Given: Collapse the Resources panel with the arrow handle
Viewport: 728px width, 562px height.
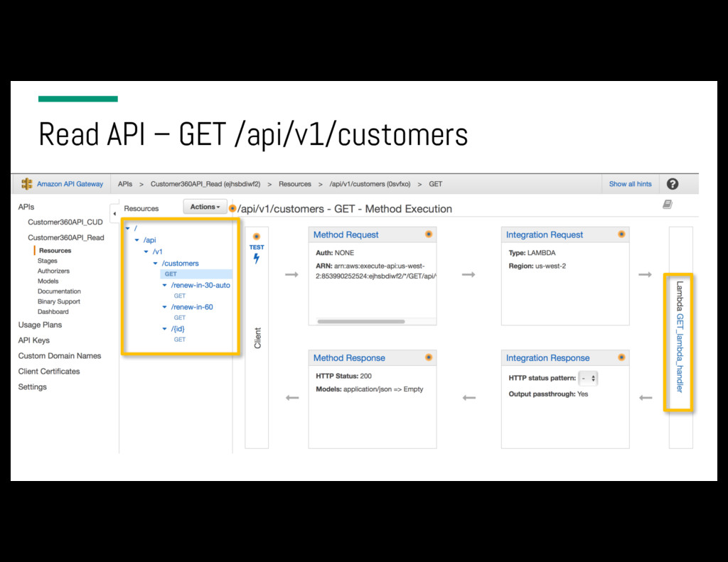Looking at the screenshot, I should click(114, 213).
